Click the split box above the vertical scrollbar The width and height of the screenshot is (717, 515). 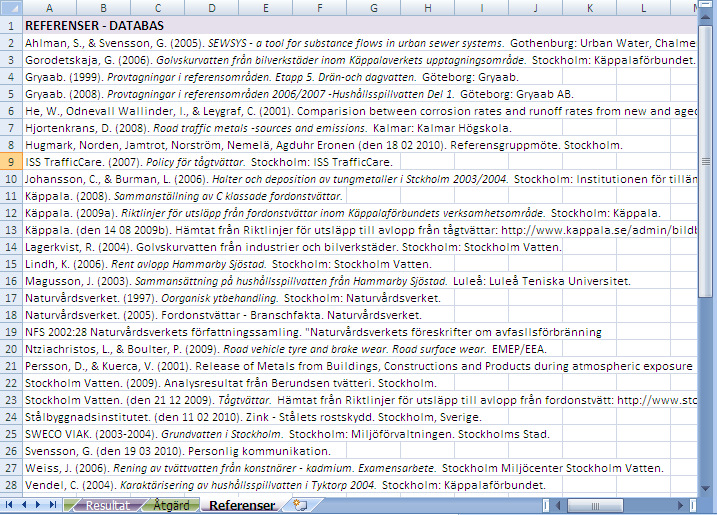706,6
